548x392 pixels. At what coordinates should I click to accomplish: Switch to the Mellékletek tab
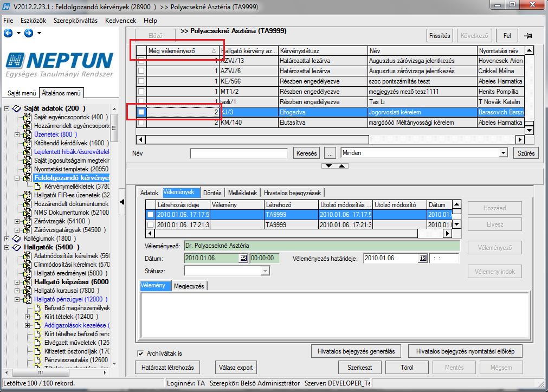pyautogui.click(x=242, y=192)
